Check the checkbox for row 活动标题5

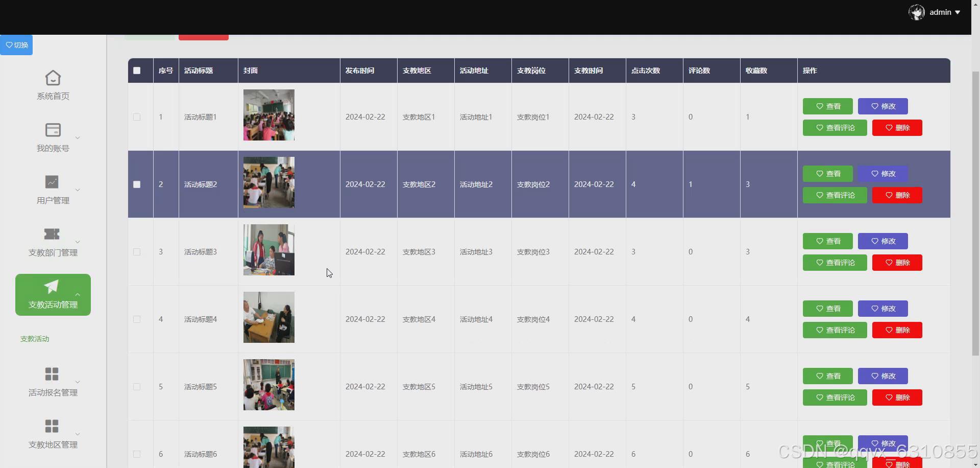click(137, 387)
